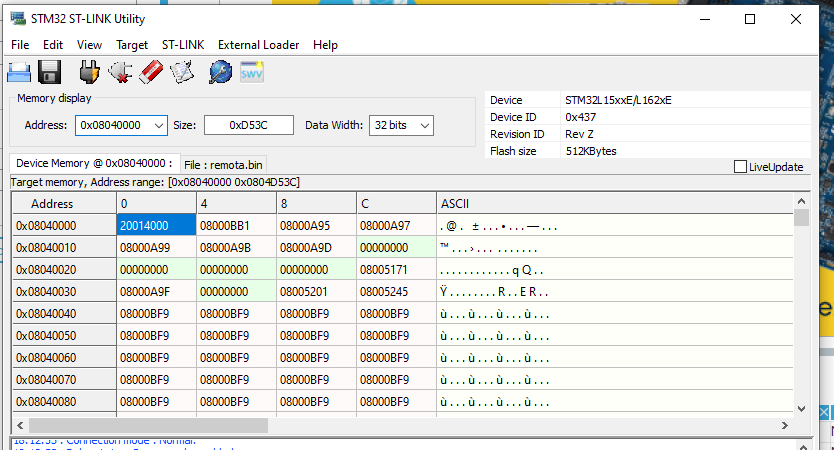
Task: Click the Device value STM32L15xxE/L162xE
Action: pyautogui.click(x=618, y=100)
